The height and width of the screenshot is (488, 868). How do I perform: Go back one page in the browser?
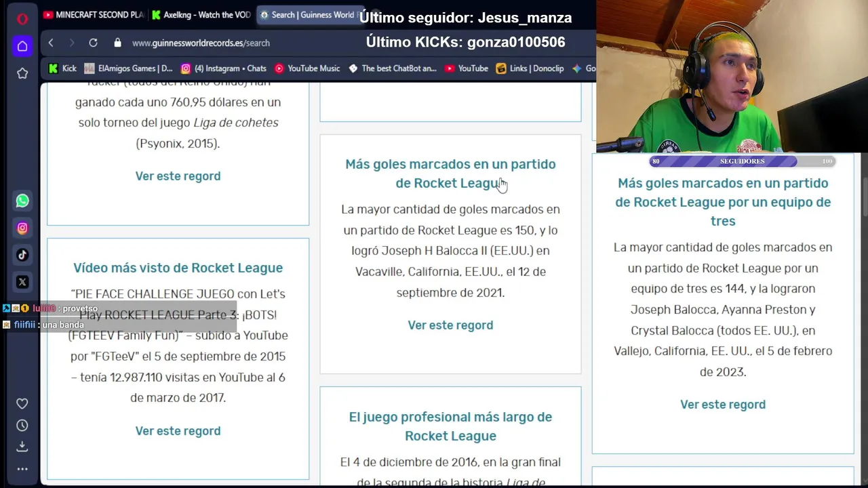click(51, 43)
